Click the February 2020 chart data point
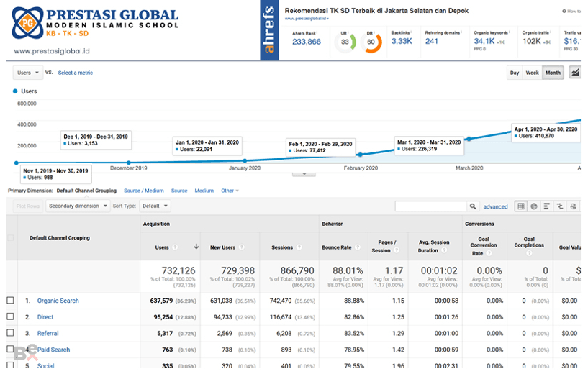 [360, 155]
